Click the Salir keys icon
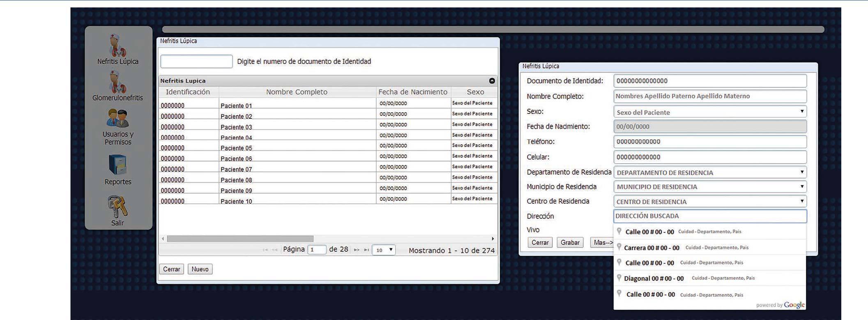The image size is (868, 320). click(x=117, y=206)
